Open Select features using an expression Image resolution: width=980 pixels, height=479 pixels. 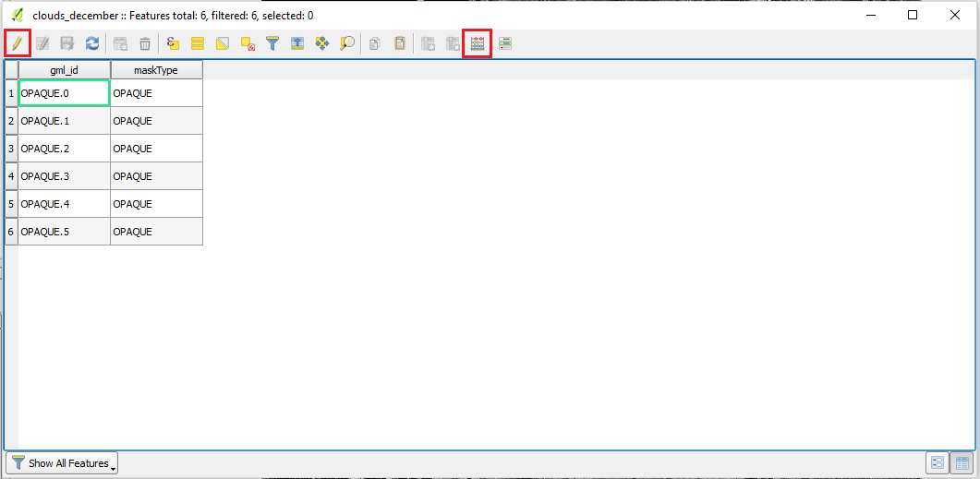pos(173,43)
